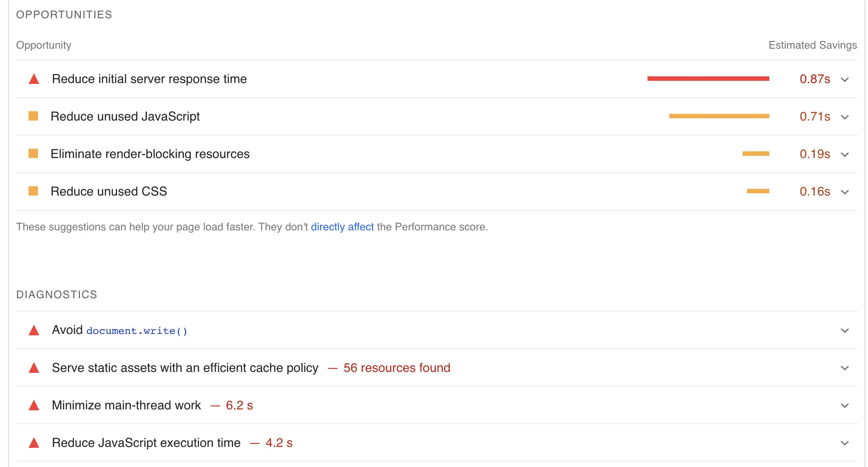Click the document.write() code link
868x467 pixels.
tap(137, 331)
